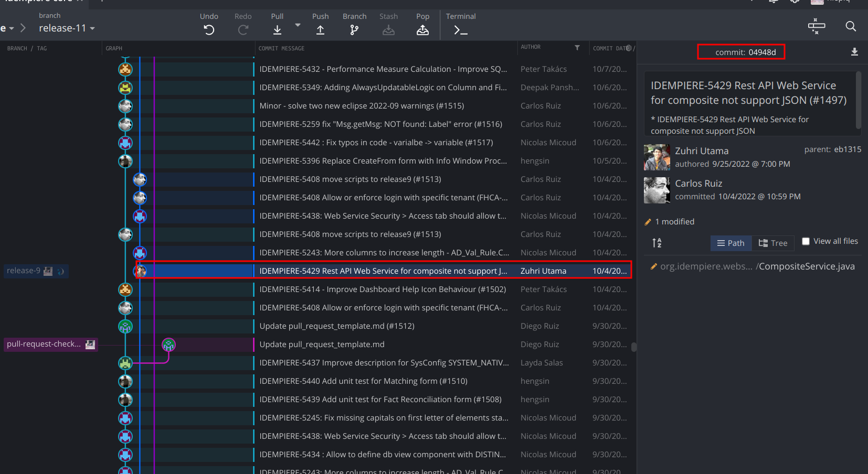
Task: Click the Undo toolbar icon
Action: pos(209,30)
